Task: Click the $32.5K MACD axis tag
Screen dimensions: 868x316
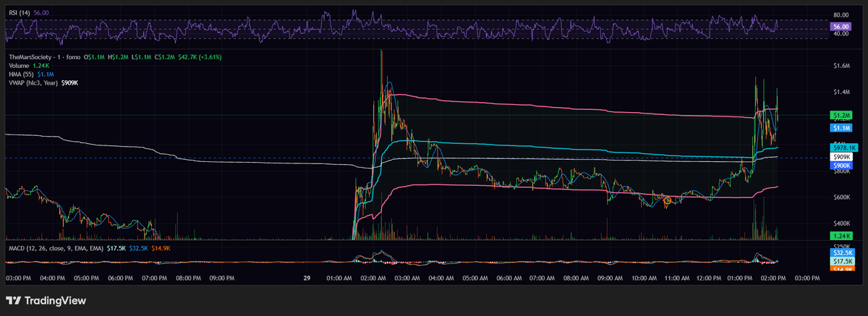Action: [841, 252]
